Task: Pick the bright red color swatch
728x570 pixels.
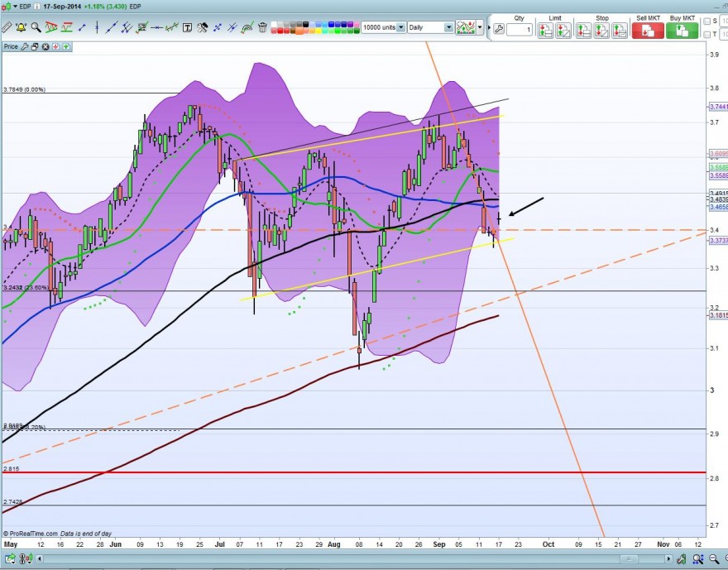Action: [280, 31]
